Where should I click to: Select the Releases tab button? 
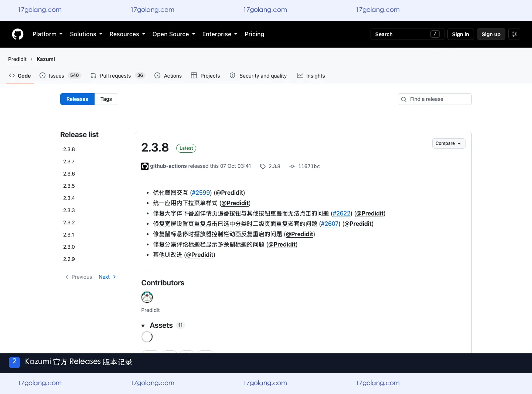77,99
